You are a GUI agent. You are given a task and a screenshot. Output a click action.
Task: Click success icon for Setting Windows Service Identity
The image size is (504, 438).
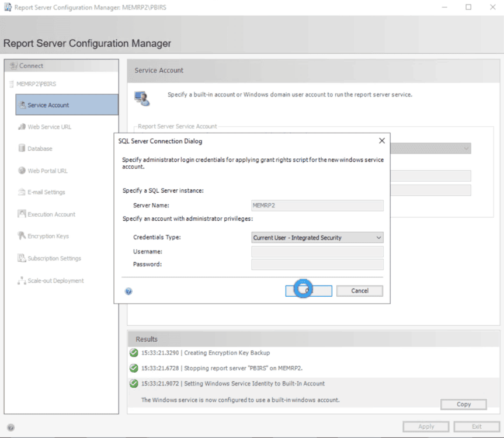(134, 384)
